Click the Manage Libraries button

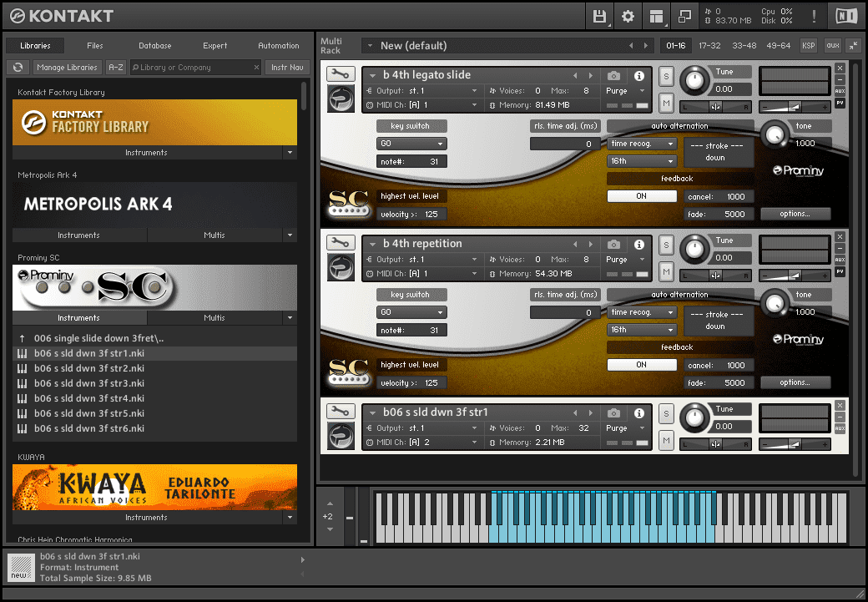pos(67,68)
